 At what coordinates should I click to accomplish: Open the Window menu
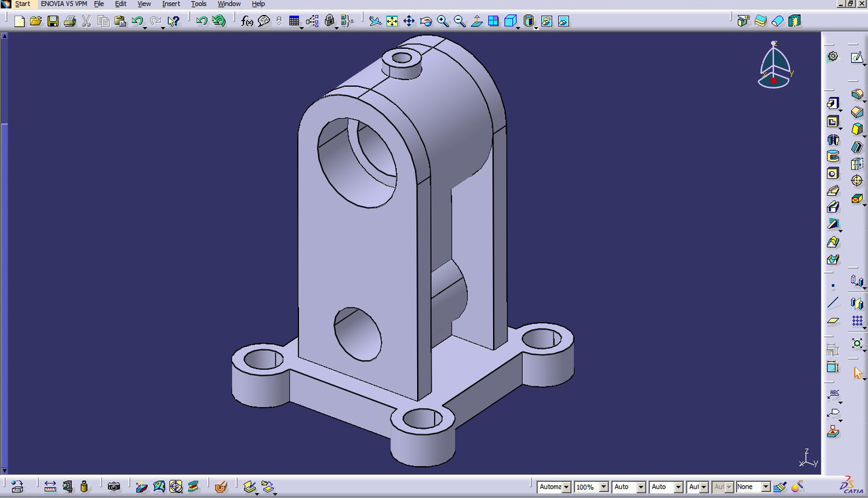tap(229, 4)
